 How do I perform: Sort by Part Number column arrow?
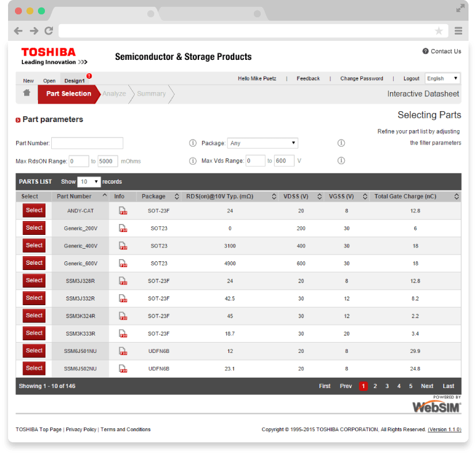[x=104, y=195]
